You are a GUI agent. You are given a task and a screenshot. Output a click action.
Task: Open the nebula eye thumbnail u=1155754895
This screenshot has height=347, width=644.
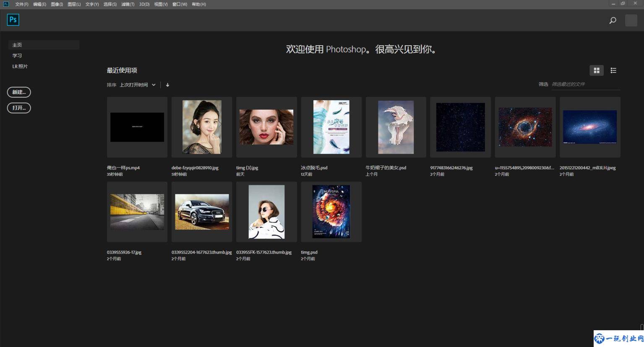click(x=525, y=127)
